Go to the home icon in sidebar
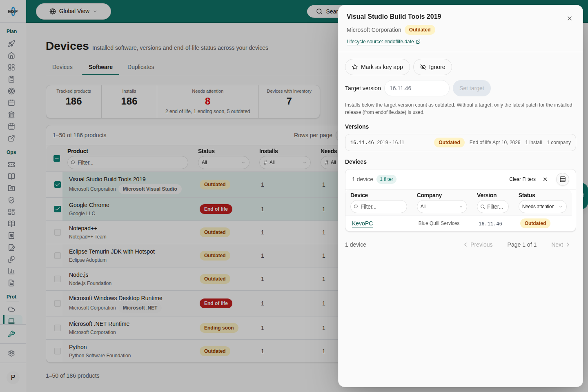588x392 pixels. (x=11, y=56)
